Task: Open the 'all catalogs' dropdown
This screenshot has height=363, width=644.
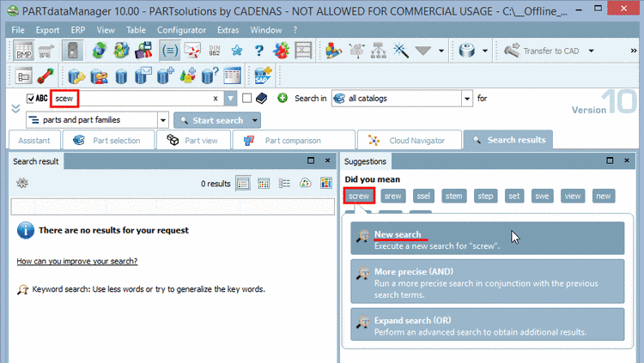Action: coord(466,99)
